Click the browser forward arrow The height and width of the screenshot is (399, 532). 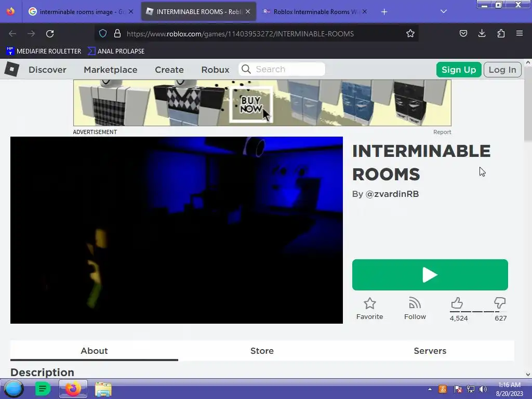(x=31, y=34)
